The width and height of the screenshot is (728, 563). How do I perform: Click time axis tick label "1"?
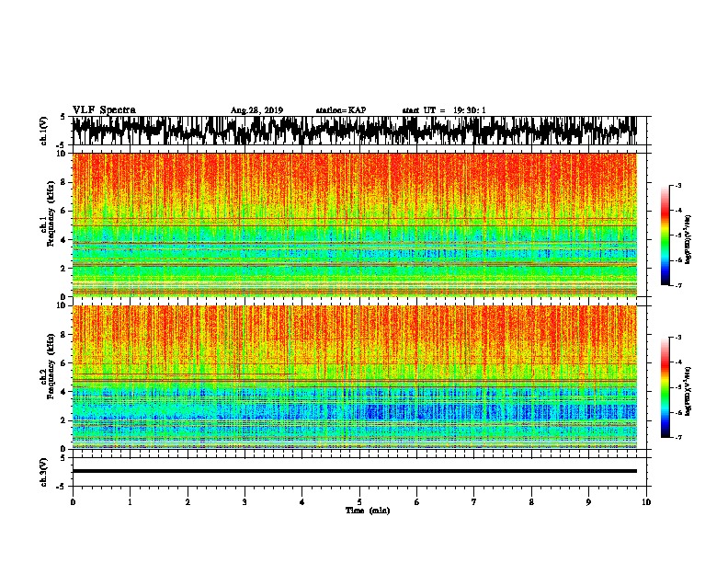pyautogui.click(x=130, y=502)
